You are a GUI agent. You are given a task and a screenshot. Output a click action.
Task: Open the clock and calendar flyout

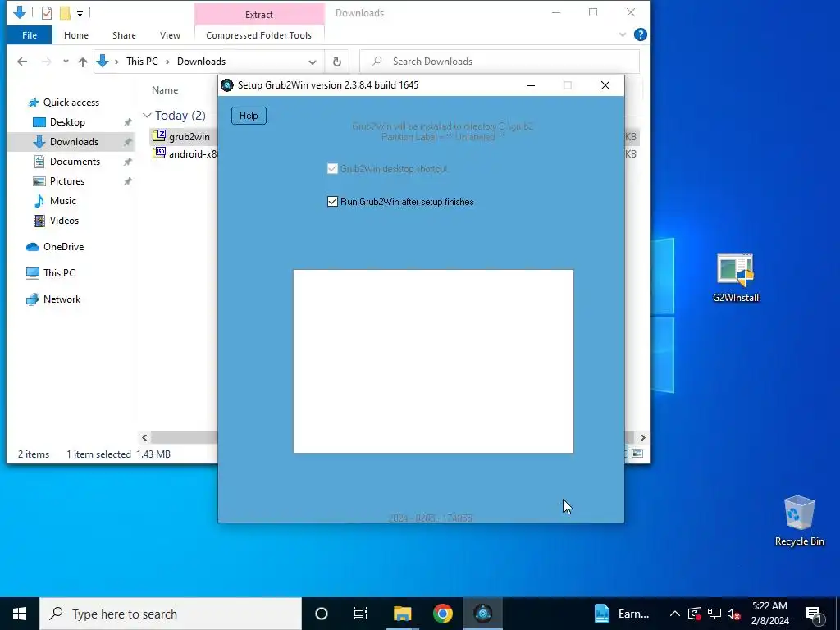point(769,614)
